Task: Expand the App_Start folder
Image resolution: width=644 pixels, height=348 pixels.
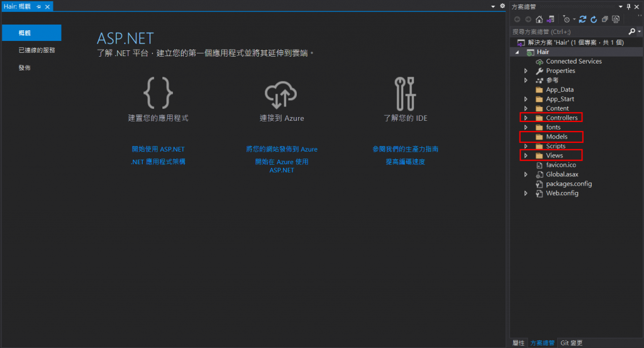Action: (x=526, y=99)
